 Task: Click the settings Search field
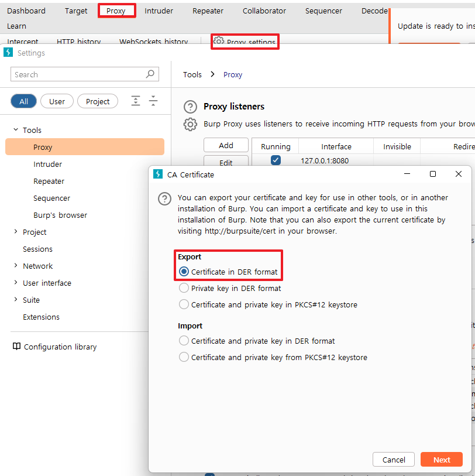85,74
